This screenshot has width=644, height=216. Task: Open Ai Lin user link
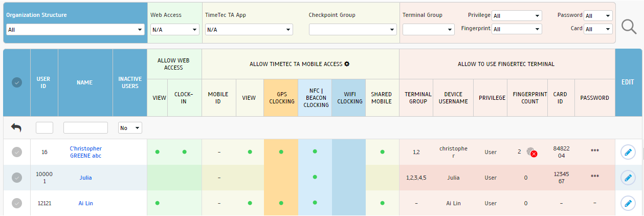(x=85, y=203)
